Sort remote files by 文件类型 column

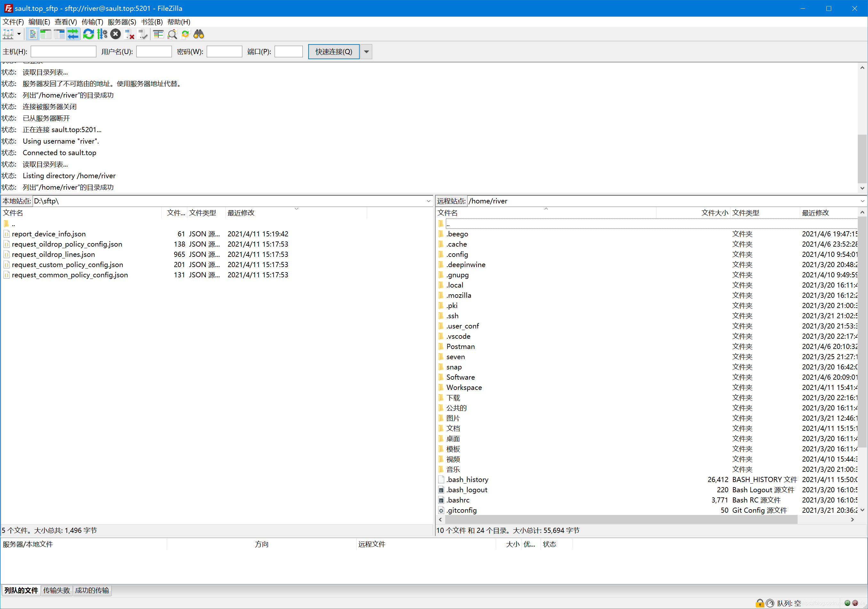764,213
